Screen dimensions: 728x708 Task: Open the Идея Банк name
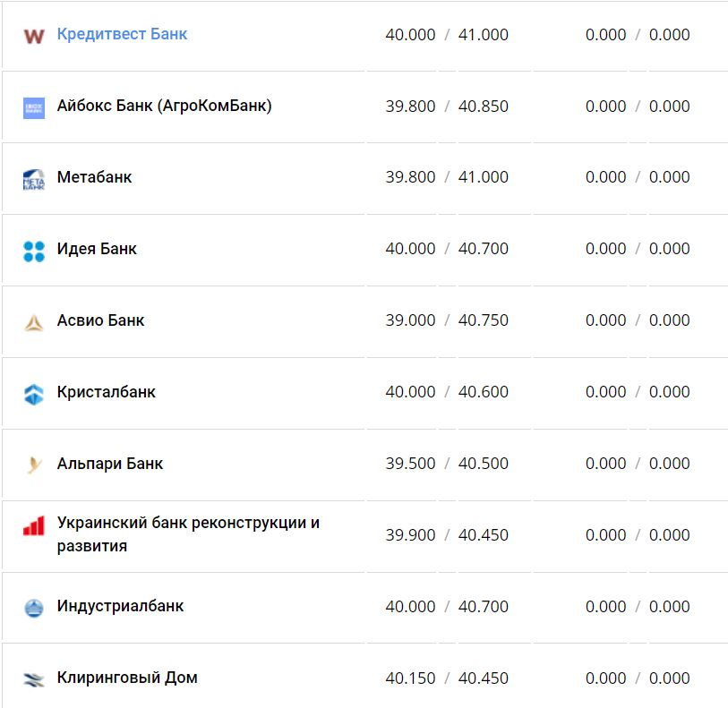[97, 249]
